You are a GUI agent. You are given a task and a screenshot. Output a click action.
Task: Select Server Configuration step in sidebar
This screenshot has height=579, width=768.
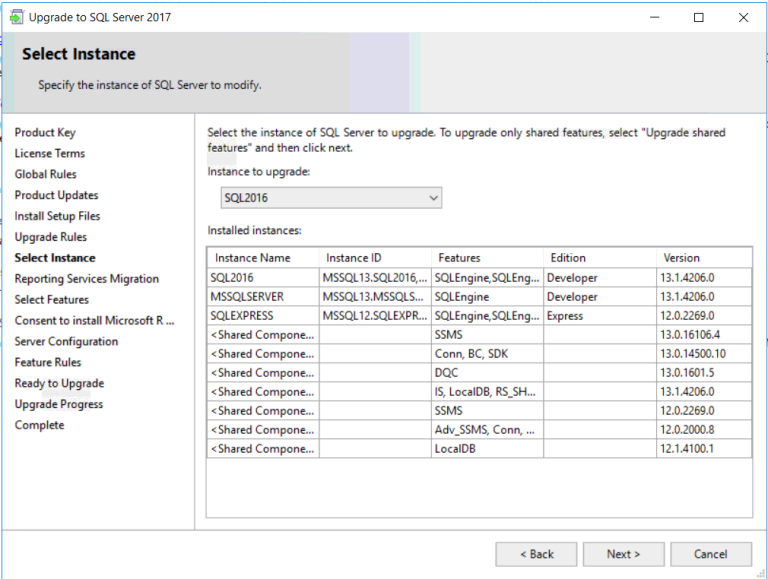(x=66, y=342)
